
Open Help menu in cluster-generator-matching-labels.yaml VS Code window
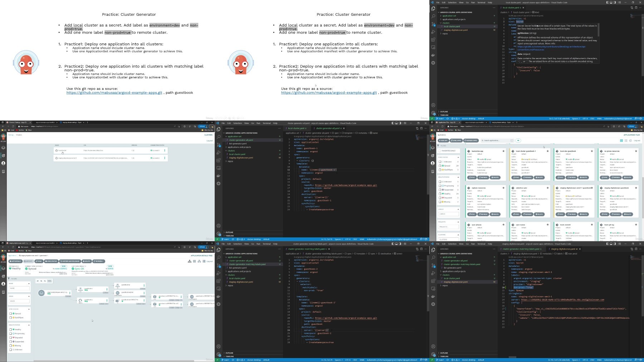(x=275, y=244)
